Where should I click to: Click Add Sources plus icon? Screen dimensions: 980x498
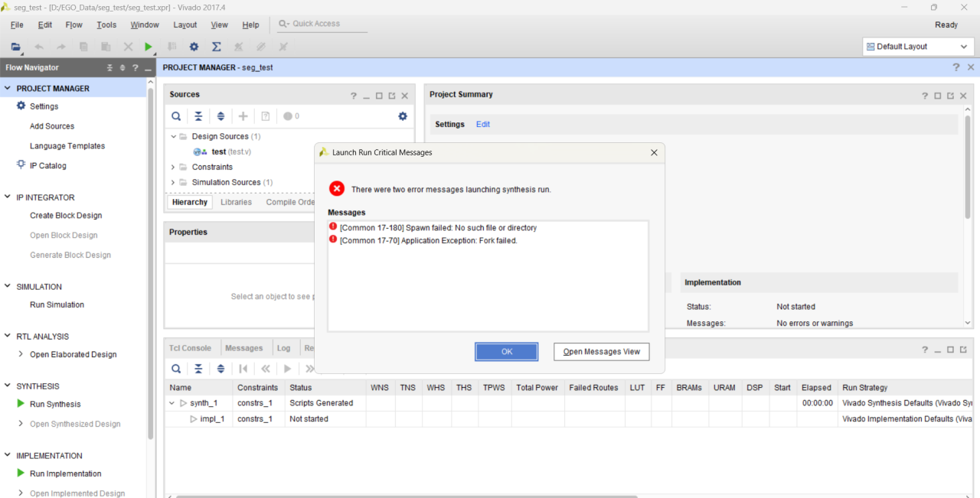click(x=243, y=116)
